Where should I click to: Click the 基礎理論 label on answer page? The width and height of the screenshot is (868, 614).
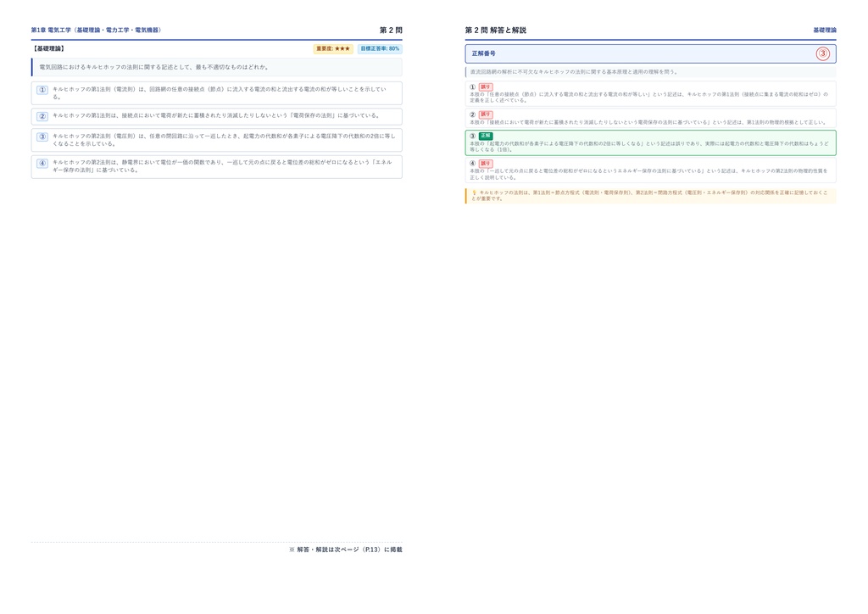825,30
